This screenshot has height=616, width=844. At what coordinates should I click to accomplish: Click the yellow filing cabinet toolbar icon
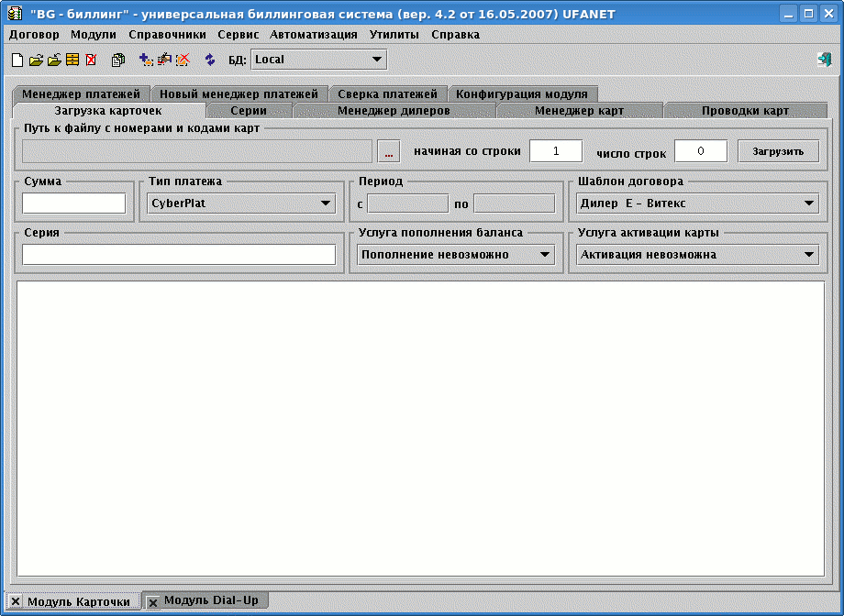coord(72,60)
